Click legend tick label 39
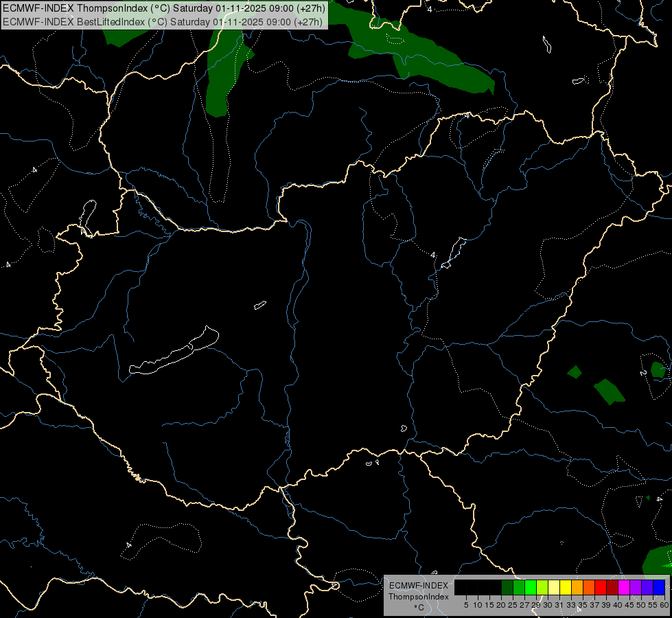The image size is (672, 618). (606, 605)
